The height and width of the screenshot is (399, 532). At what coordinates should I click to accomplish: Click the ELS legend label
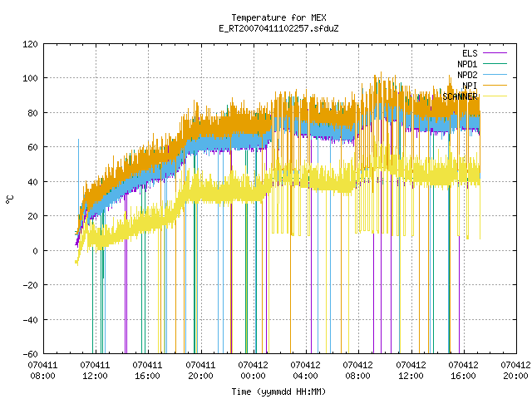[470, 53]
